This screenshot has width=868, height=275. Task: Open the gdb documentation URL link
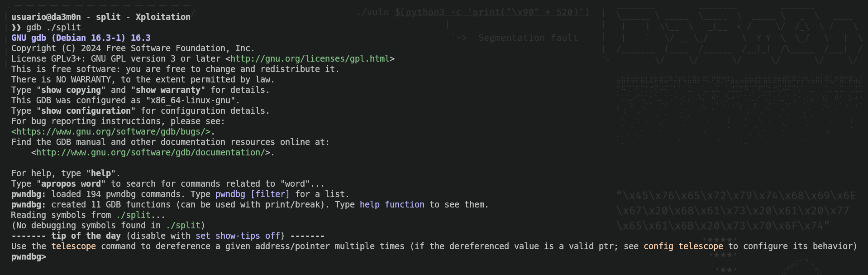[151, 153]
